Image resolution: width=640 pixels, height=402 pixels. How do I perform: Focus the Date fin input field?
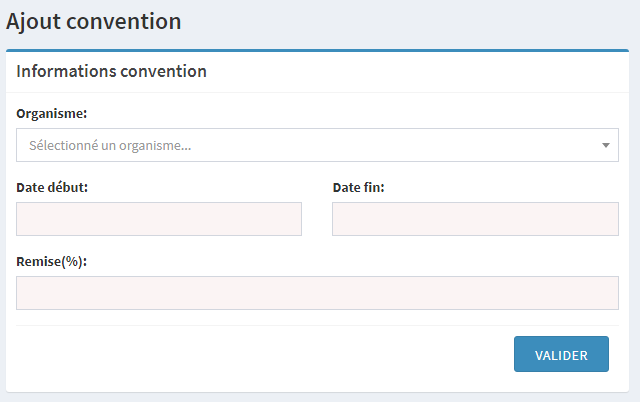tap(475, 219)
